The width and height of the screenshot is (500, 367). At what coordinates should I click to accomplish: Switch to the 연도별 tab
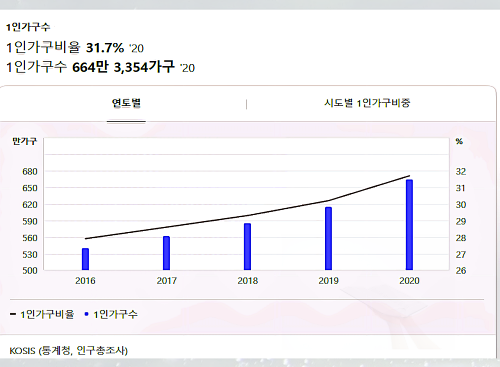[126, 103]
